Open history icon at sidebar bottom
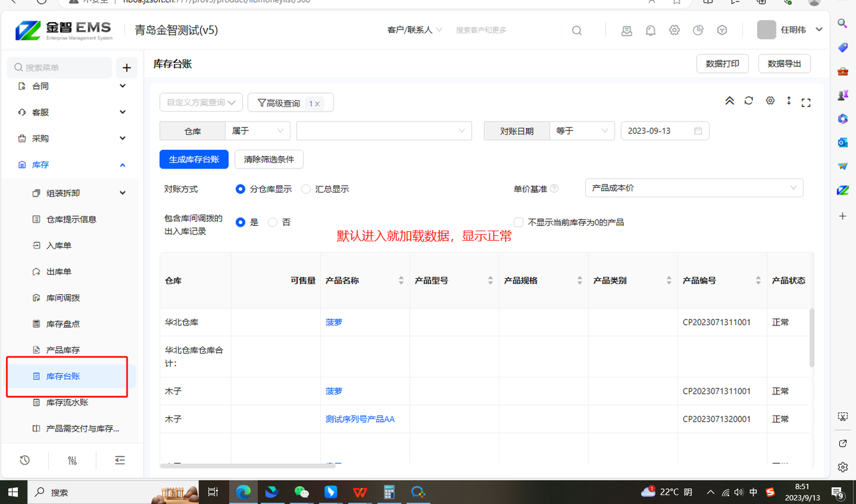The height and width of the screenshot is (504, 856). (25, 460)
